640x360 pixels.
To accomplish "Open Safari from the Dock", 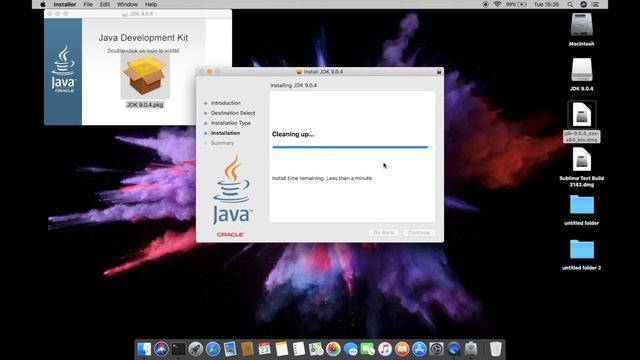I will [x=213, y=349].
